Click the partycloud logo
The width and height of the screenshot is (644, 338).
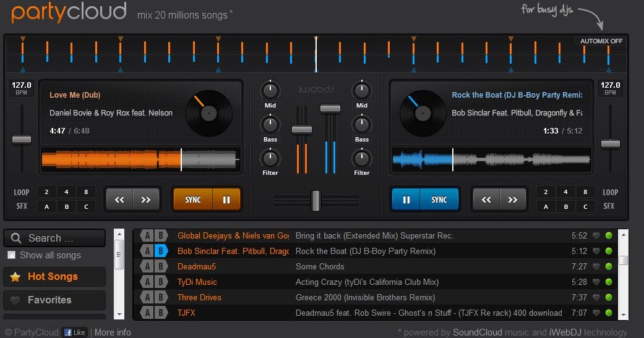click(x=69, y=12)
